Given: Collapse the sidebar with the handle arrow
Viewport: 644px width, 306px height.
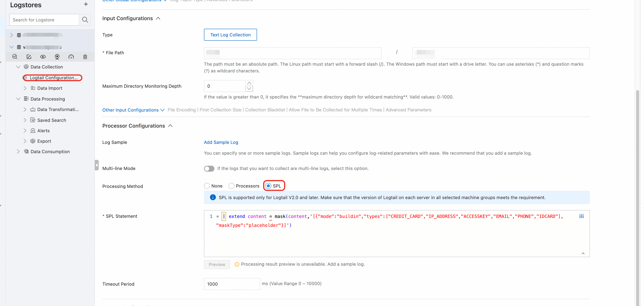Looking at the screenshot, I should tap(97, 165).
